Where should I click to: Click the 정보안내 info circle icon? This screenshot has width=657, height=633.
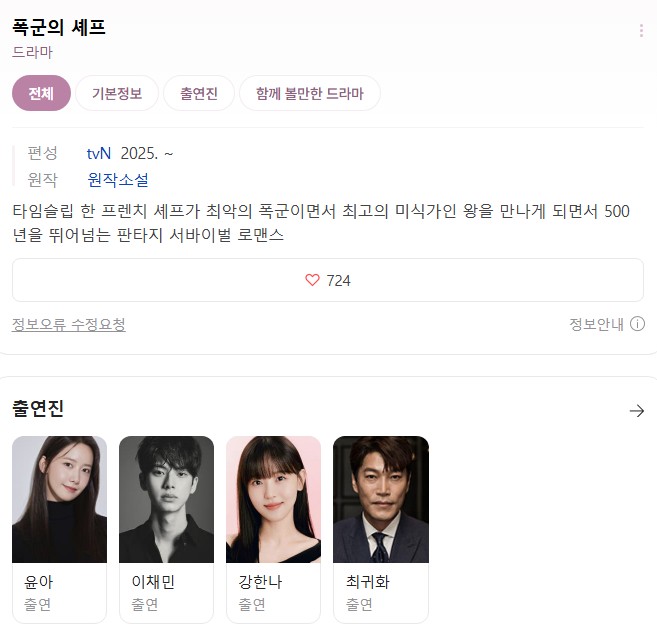click(637, 324)
